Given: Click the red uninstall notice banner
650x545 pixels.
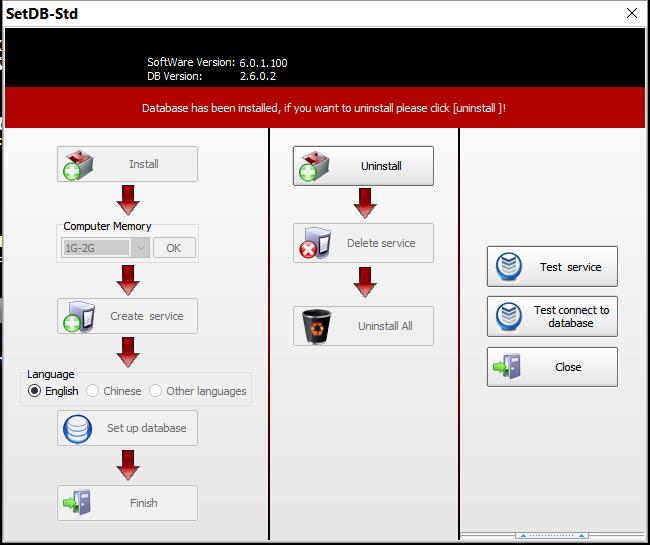Looking at the screenshot, I should click(x=324, y=108).
